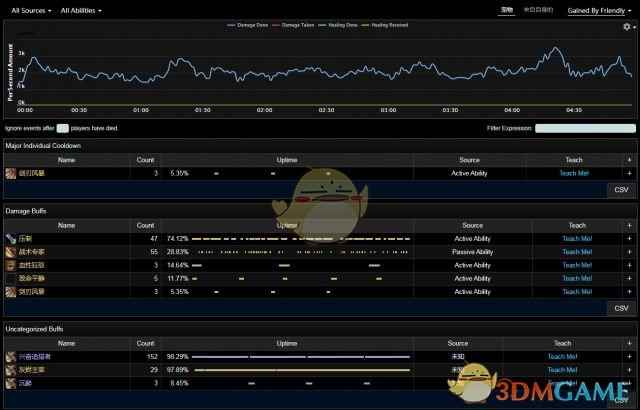Click Teach Me! link in Passive Ability row
Screen dimensions: 640x410
[x=576, y=252]
